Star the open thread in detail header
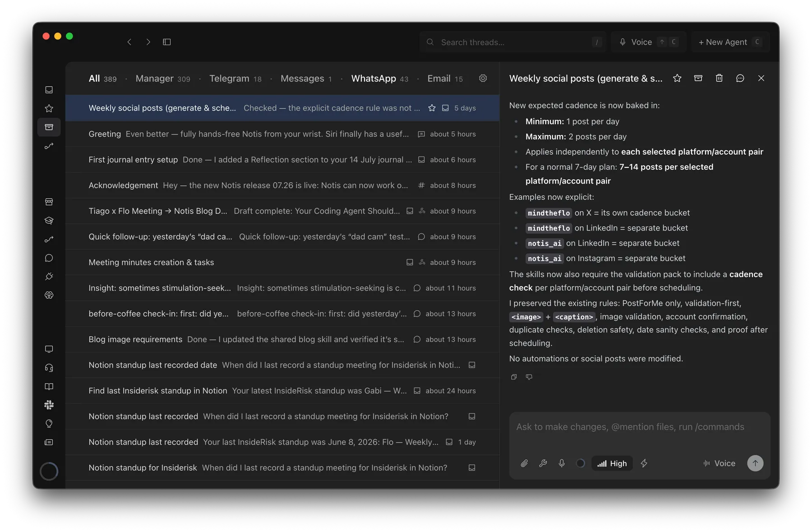Screen dimensions: 812x532 pyautogui.click(x=677, y=78)
